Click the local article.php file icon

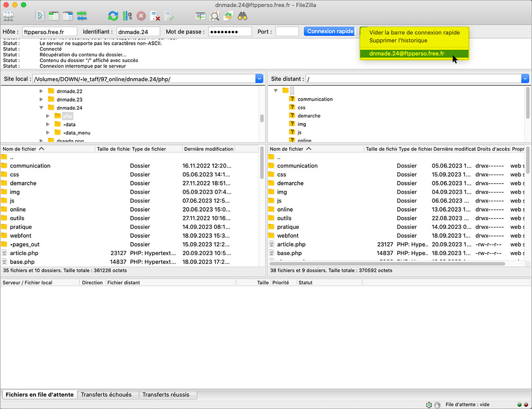(x=4, y=253)
